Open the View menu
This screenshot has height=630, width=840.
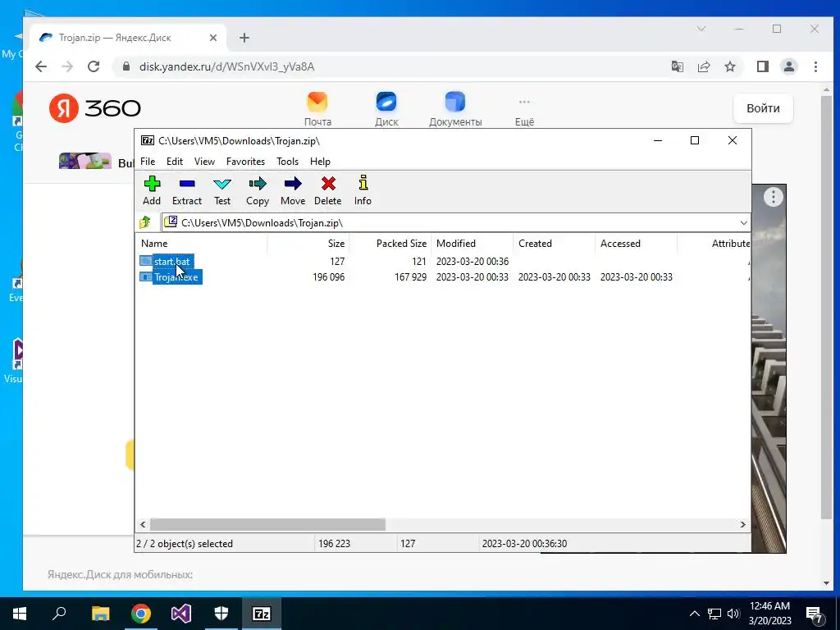[204, 162]
